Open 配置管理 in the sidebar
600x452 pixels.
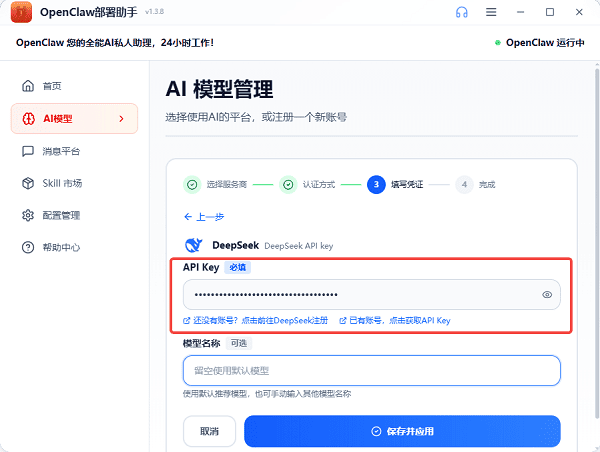point(74,215)
